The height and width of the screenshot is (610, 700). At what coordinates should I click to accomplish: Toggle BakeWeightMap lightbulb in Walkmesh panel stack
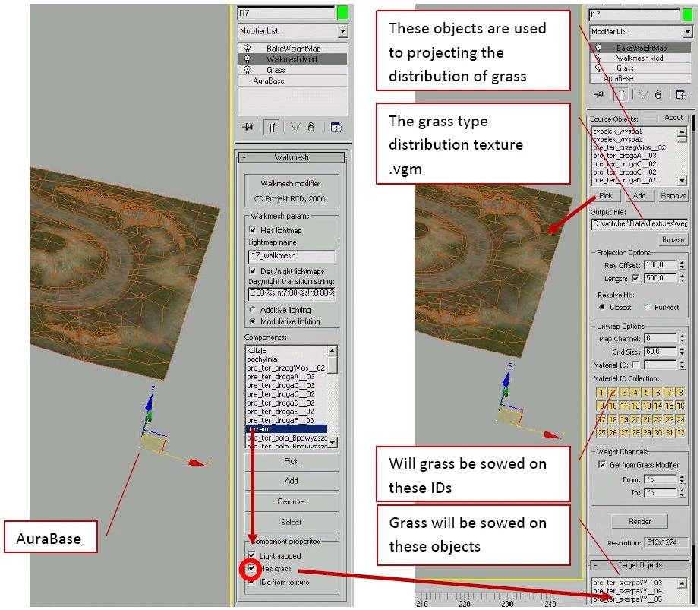pyautogui.click(x=248, y=48)
